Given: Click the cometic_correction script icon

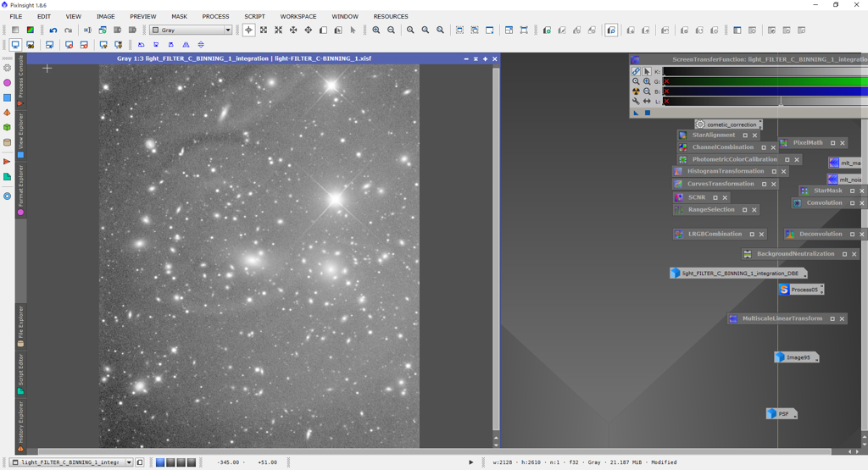Looking at the screenshot, I should 700,124.
